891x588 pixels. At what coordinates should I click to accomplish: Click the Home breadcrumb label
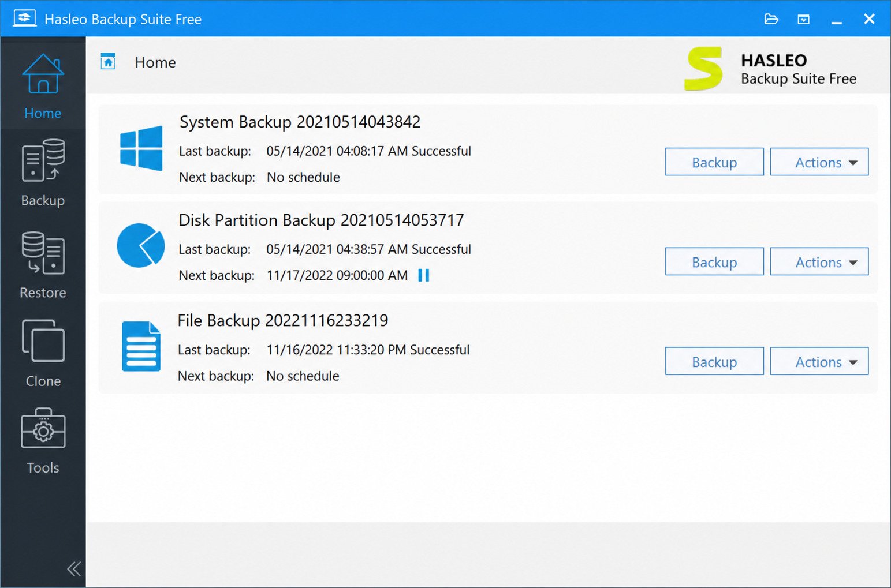tap(155, 62)
